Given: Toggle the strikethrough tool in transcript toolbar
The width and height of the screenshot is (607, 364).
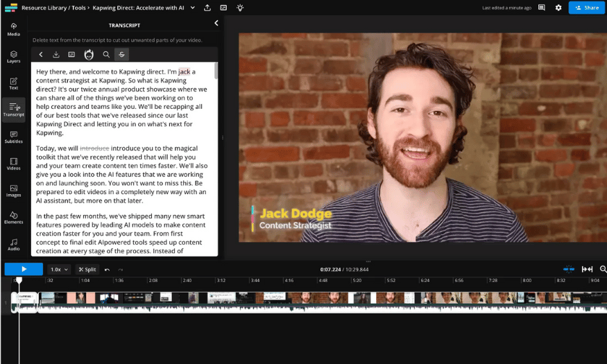Looking at the screenshot, I should [x=121, y=55].
